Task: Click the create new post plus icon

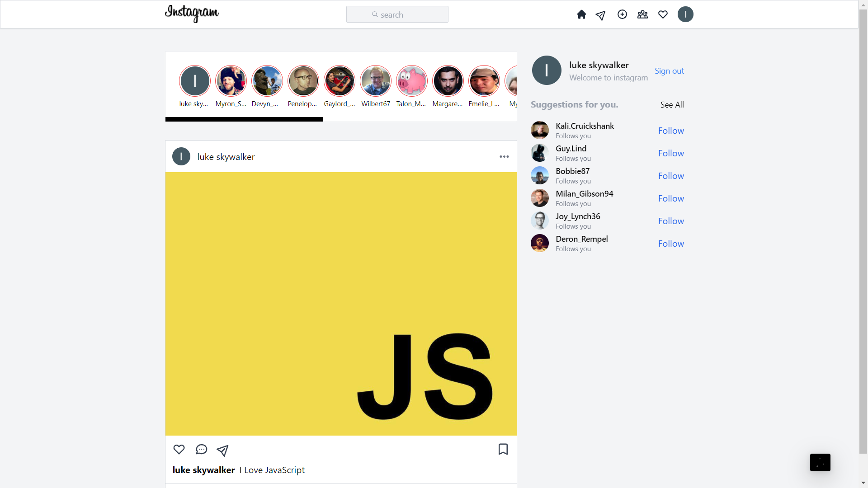Action: [x=622, y=14]
